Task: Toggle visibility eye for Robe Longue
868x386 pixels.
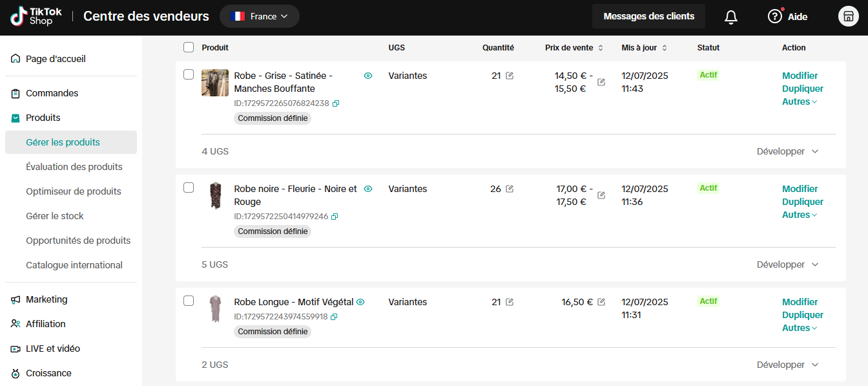Action: tap(361, 302)
